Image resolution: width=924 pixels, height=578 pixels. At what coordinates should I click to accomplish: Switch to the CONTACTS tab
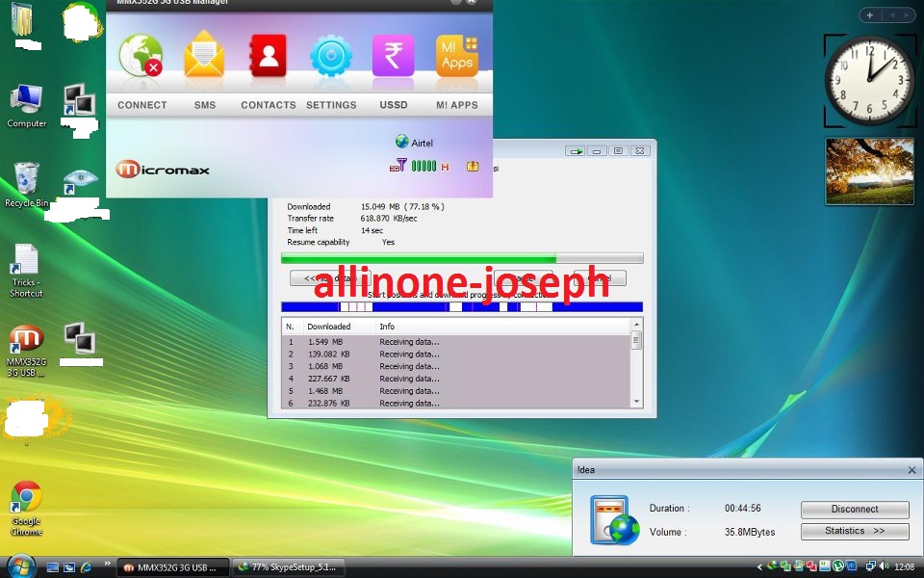(268, 105)
